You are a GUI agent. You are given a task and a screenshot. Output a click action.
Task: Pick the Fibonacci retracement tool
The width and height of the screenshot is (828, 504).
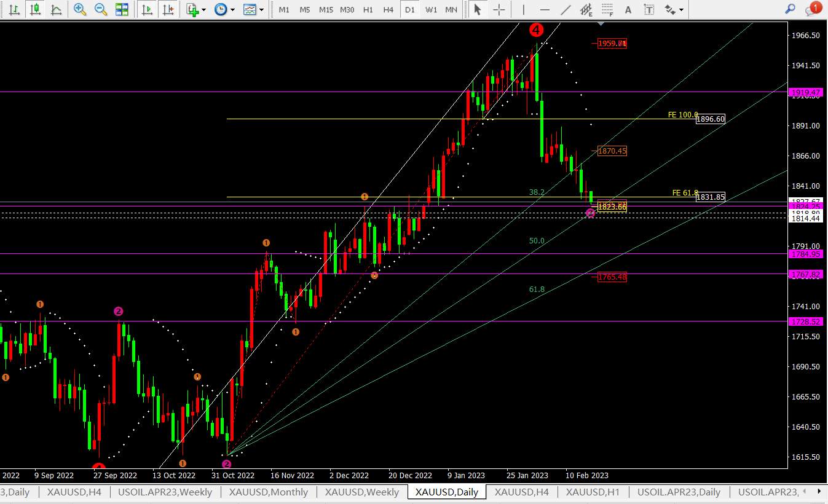click(607, 9)
